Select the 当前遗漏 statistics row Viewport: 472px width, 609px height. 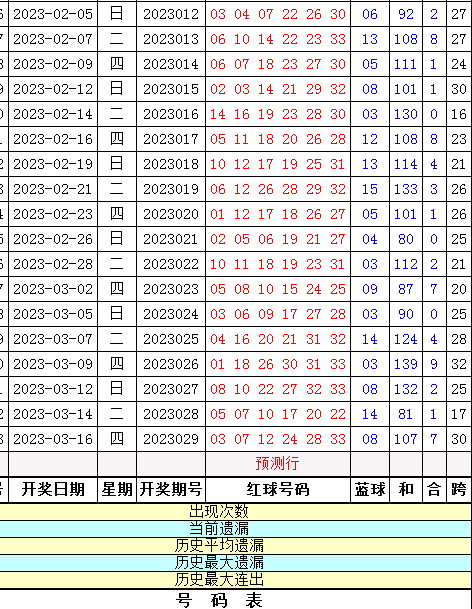[236, 529]
